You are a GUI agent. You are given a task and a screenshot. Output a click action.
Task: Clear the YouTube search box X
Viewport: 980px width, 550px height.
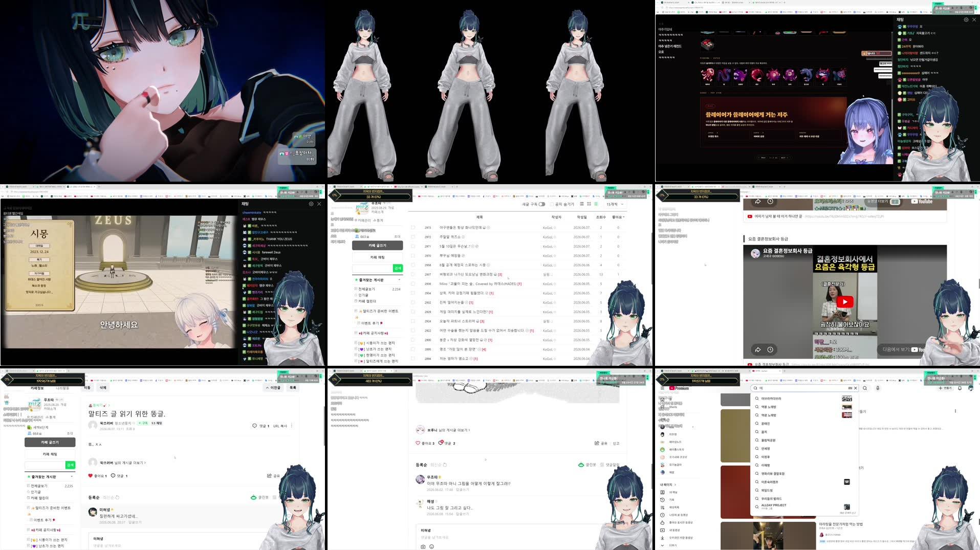coord(855,388)
